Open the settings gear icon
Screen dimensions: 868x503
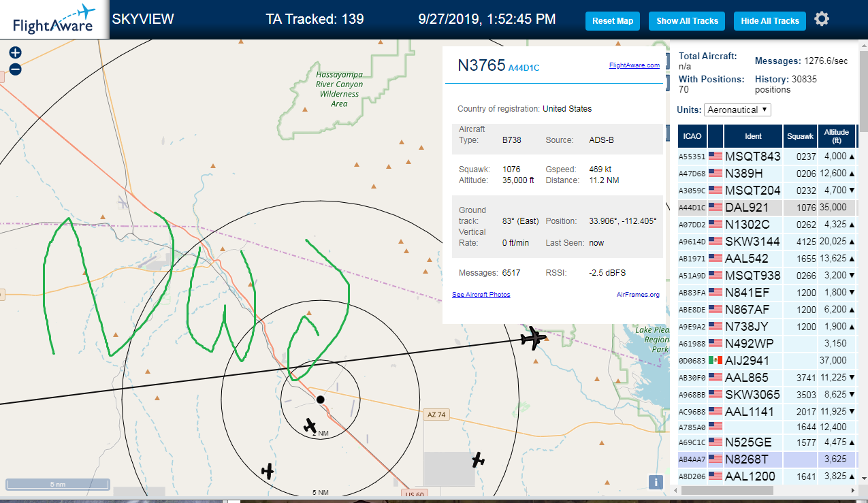click(822, 19)
